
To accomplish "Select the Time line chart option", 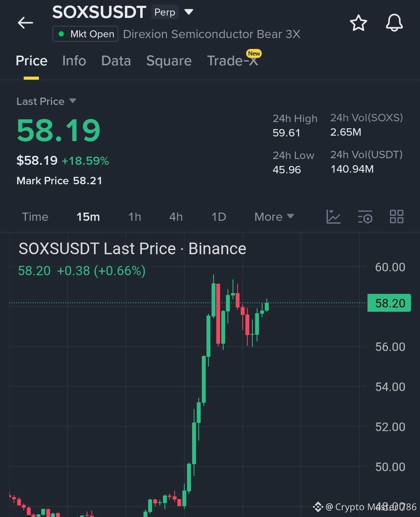I will coord(35,217).
